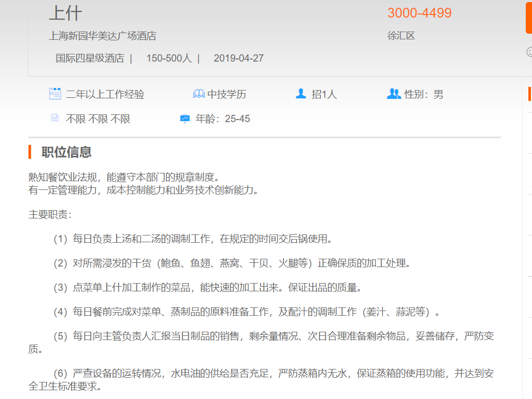
Task: Click the orange button at top right
Action: pyautogui.click(x=528, y=17)
